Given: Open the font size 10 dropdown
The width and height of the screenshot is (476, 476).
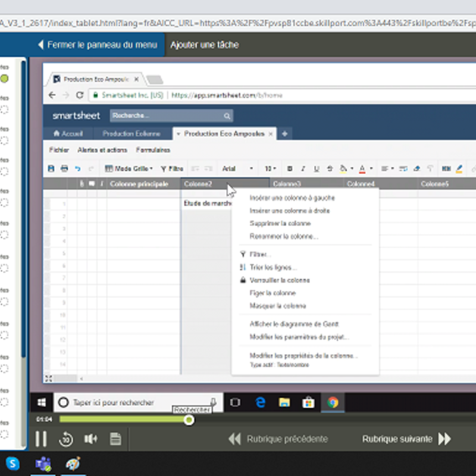Looking at the screenshot, I should click(270, 168).
